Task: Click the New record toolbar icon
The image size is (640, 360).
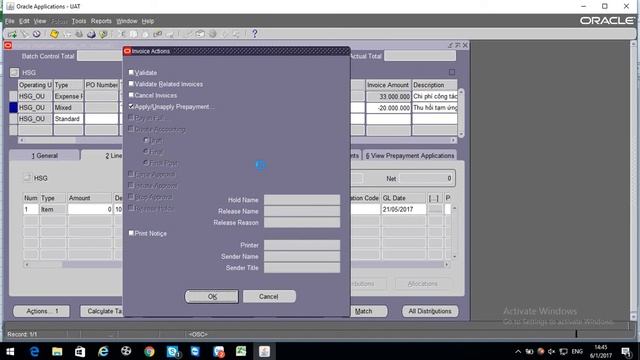Action: click(12, 34)
